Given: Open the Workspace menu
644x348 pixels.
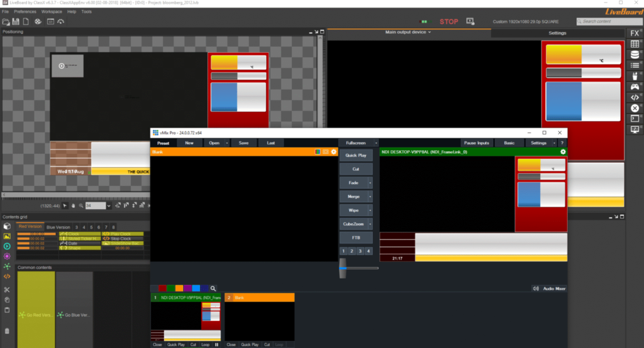Looking at the screenshot, I should point(52,11).
